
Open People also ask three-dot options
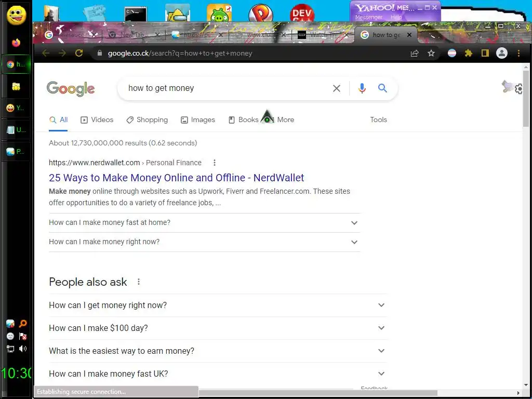coord(138,282)
